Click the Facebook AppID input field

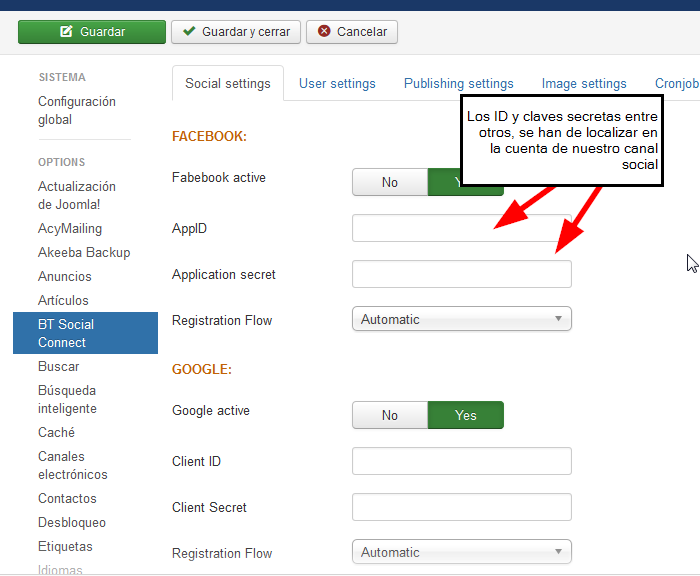pos(462,228)
